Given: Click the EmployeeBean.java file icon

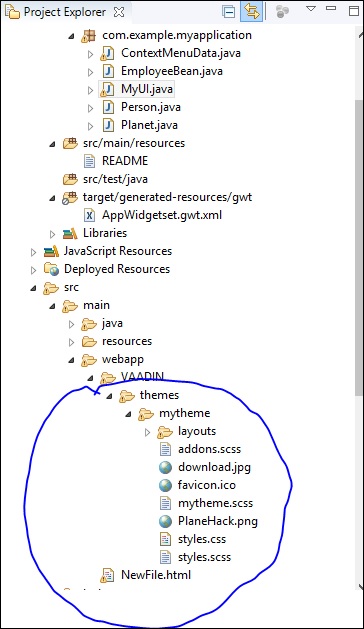Looking at the screenshot, I should click(x=108, y=71).
